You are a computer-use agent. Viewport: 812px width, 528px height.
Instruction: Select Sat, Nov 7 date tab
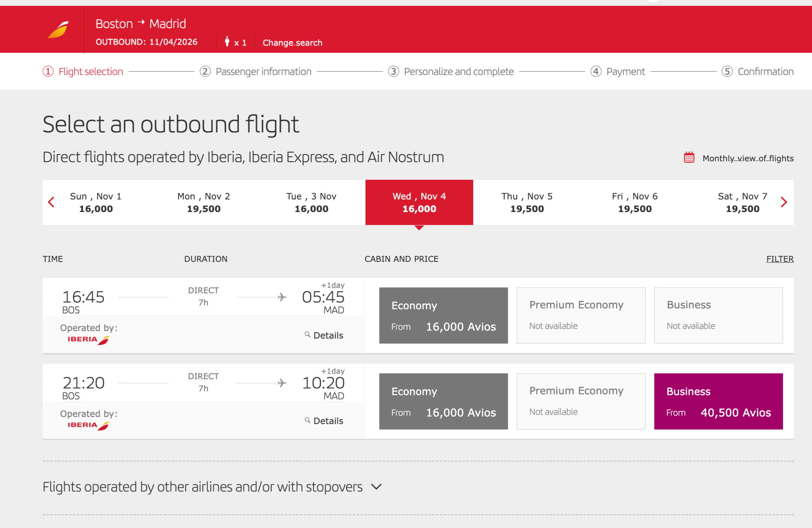click(742, 202)
